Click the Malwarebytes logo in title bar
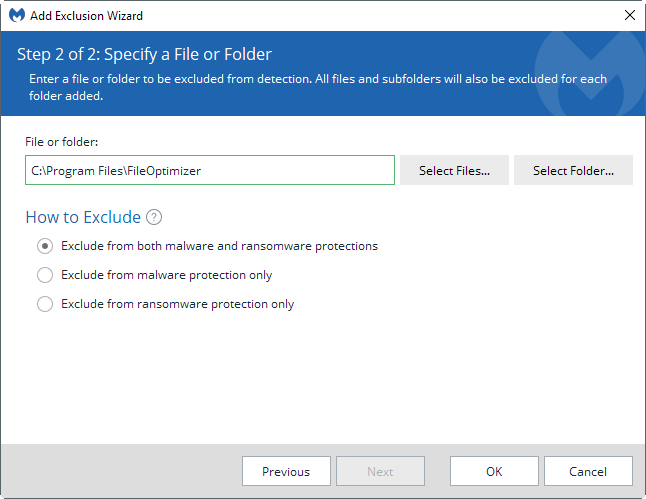646x499 pixels. coord(17,15)
